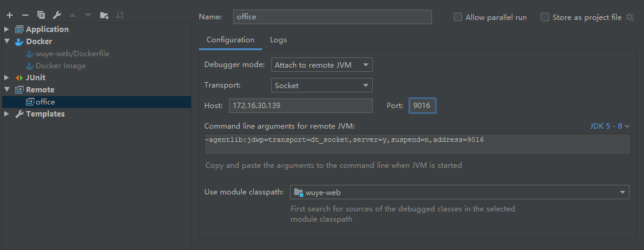The height and width of the screenshot is (250, 644).
Task: Click the Host input field
Action: [301, 106]
